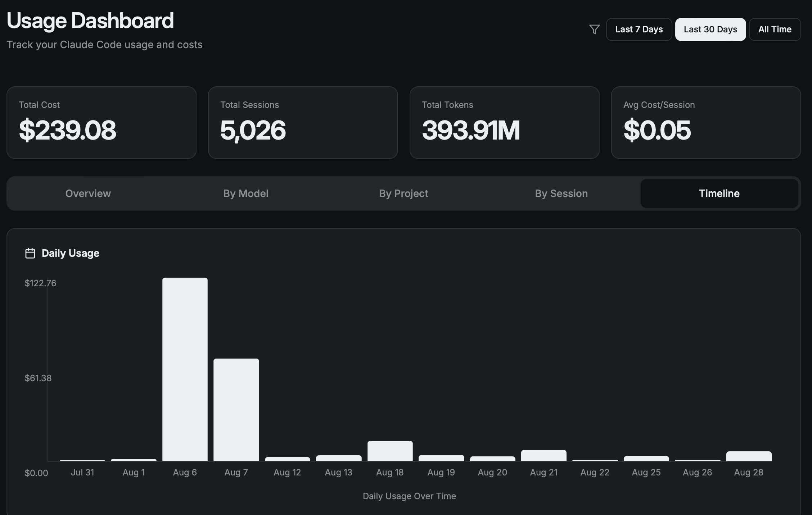Screen dimensions: 812x515
Task: Select the Last 30 Days range
Action: click(710, 29)
